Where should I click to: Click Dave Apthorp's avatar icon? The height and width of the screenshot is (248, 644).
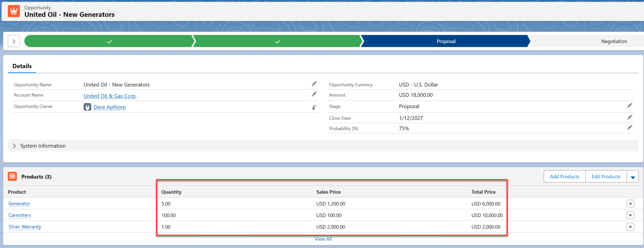(87, 107)
